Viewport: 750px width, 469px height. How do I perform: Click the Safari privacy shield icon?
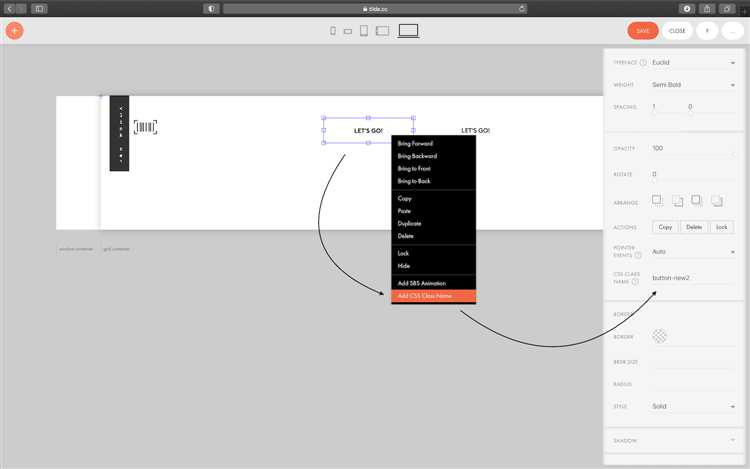click(211, 9)
